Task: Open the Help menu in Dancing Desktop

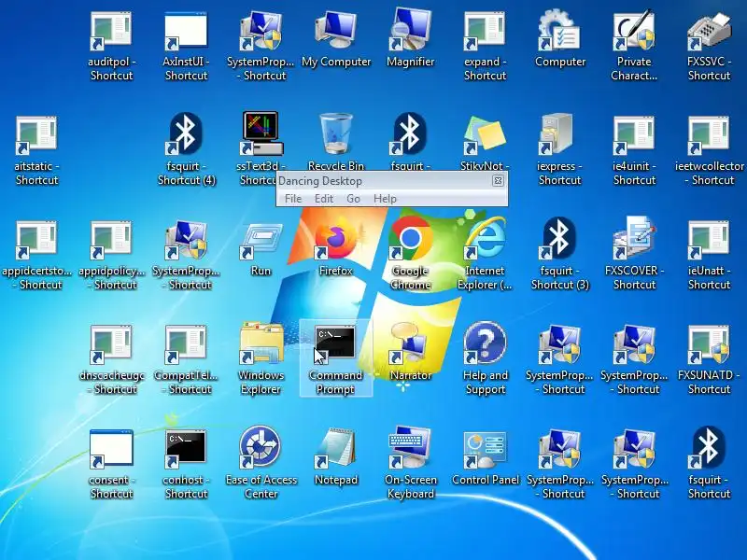Action: [385, 199]
